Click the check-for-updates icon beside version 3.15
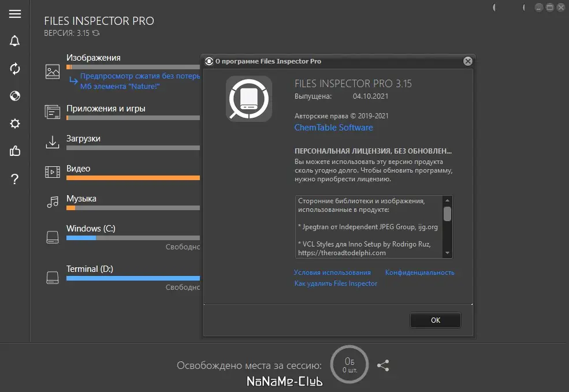Screen dimensions: 569x392 pos(96,33)
